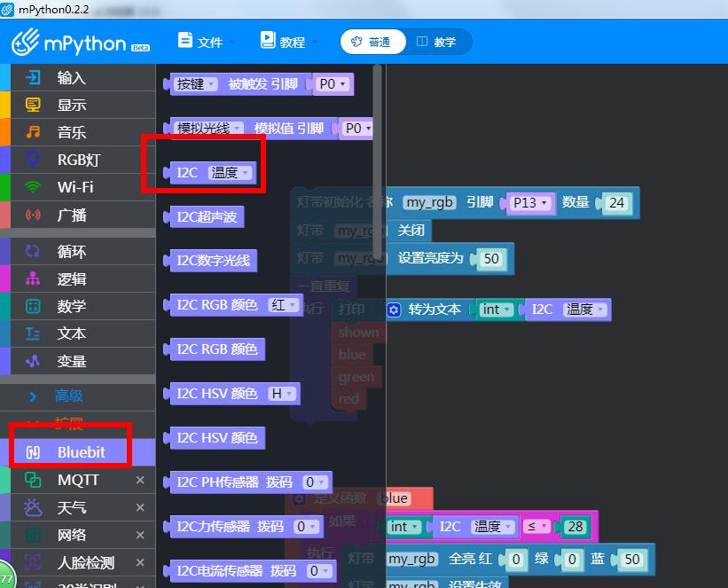The width and height of the screenshot is (728, 588).
Task: Select the 逻辑 logic icon
Action: [33, 278]
